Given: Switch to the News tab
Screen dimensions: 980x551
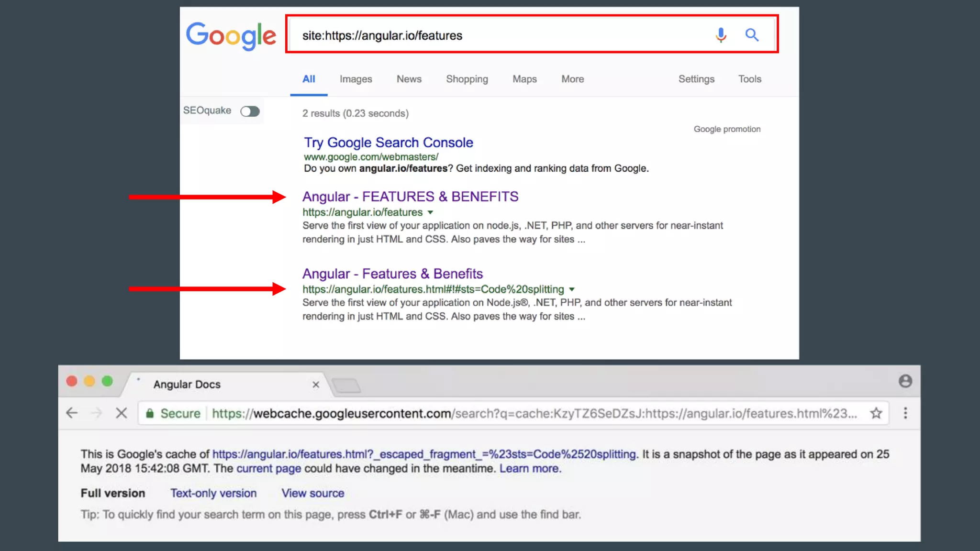Looking at the screenshot, I should [409, 79].
